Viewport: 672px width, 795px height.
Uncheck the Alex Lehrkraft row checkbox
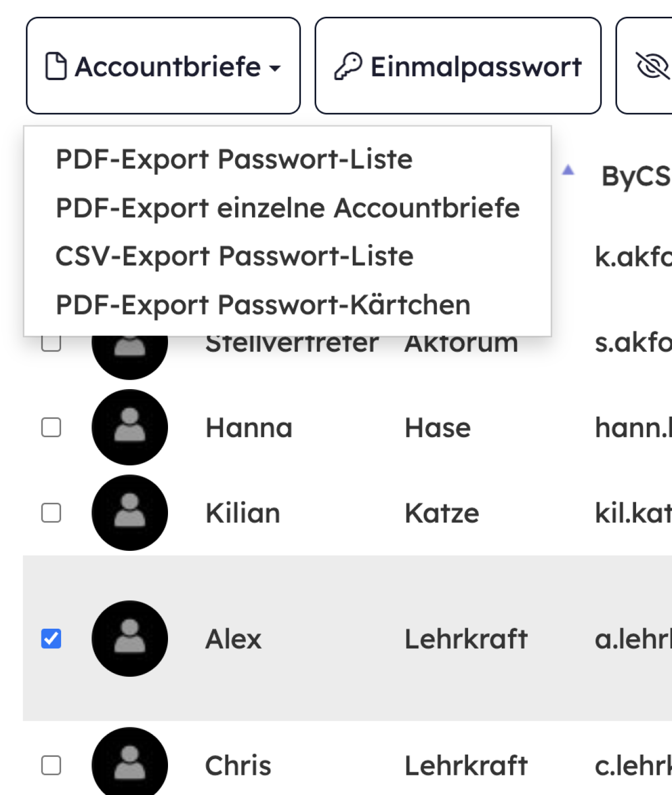51,639
